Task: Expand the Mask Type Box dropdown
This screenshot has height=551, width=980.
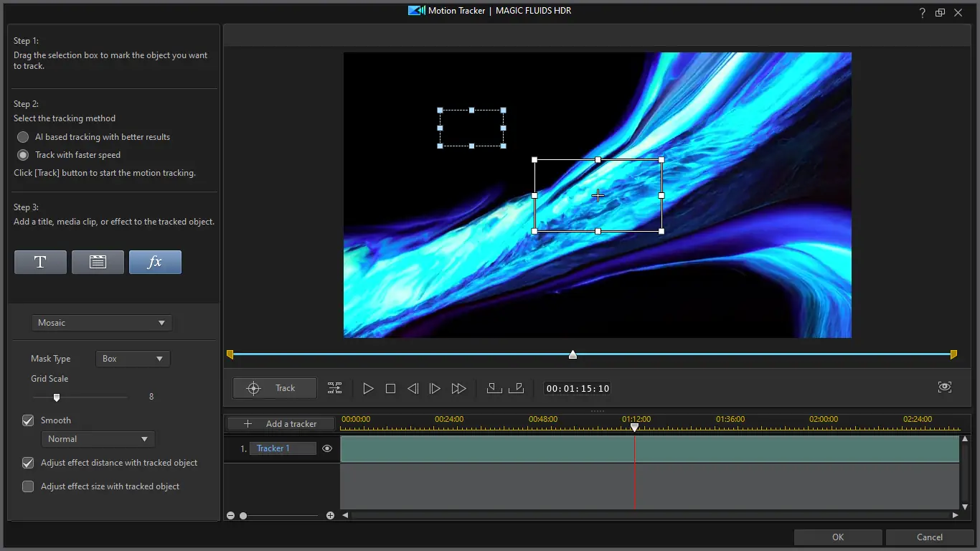Action: tap(133, 359)
